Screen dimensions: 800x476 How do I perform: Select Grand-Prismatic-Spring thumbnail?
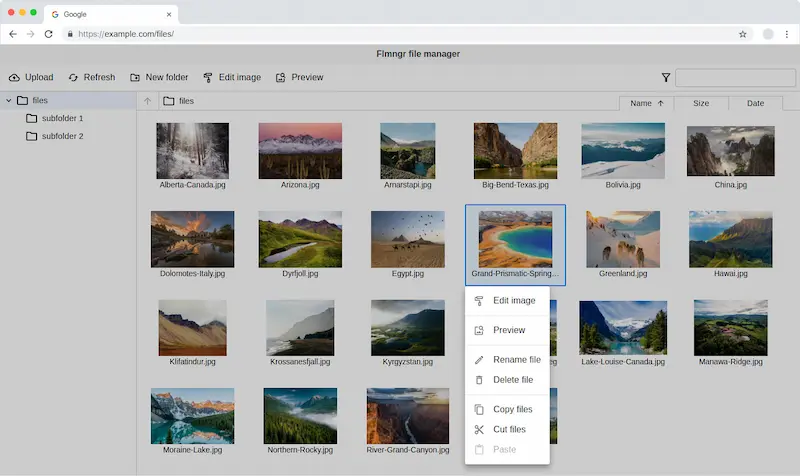515,239
